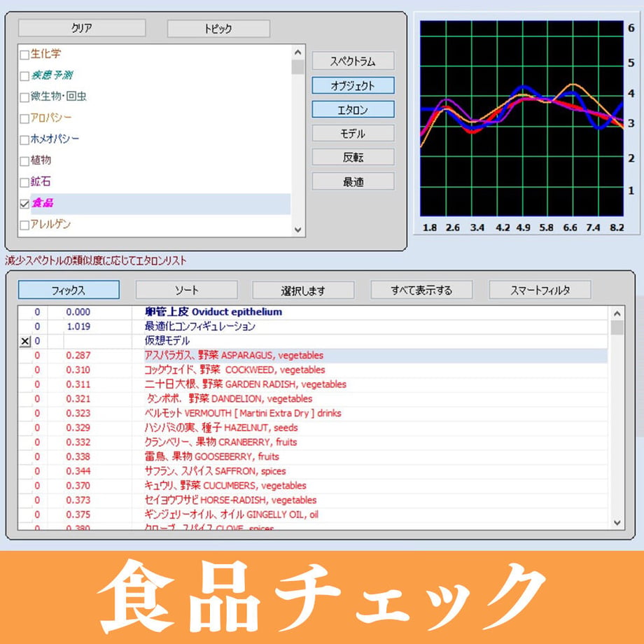The width and height of the screenshot is (644, 644).
Task: Click the すべて表示する button
Action: [421, 290]
